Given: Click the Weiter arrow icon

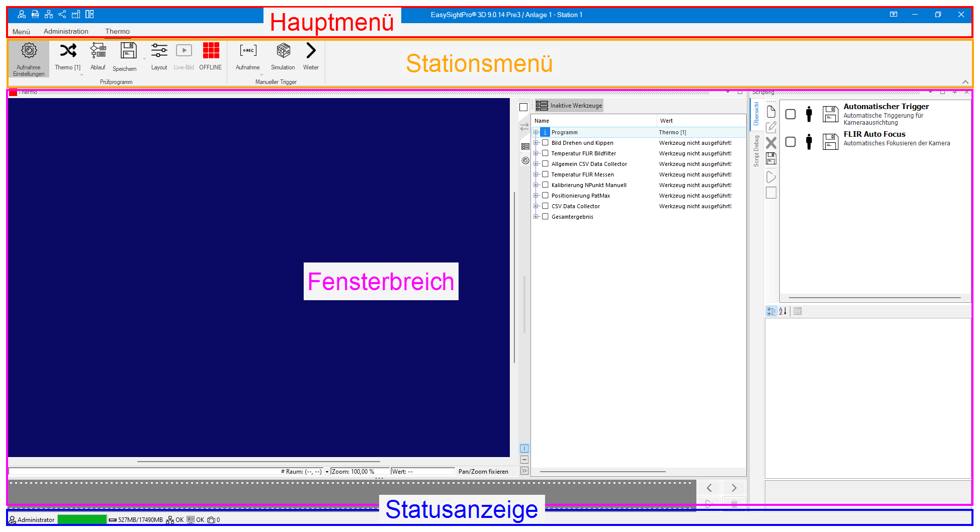Looking at the screenshot, I should click(311, 51).
